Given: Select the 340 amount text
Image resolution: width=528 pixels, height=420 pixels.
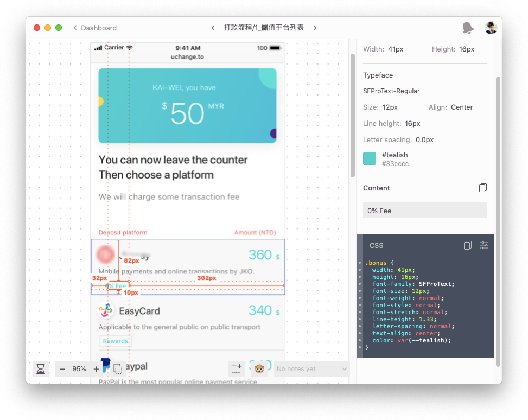Looking at the screenshot, I should click(260, 310).
